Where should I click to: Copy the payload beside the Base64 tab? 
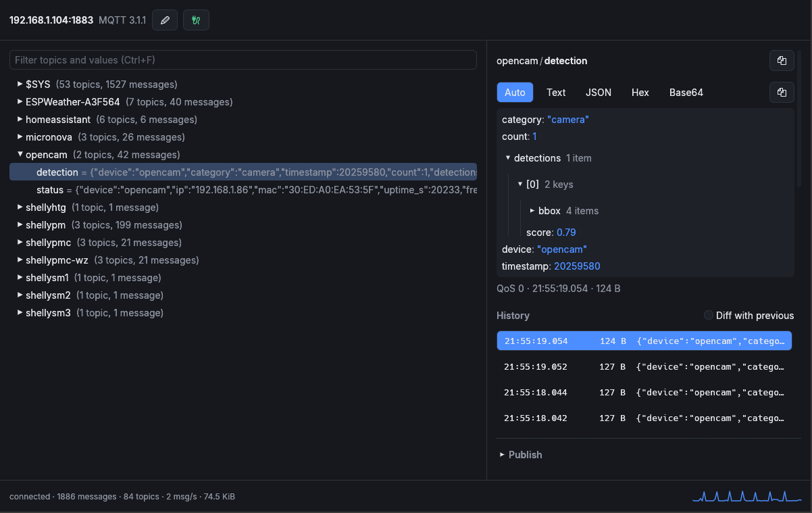click(x=782, y=92)
